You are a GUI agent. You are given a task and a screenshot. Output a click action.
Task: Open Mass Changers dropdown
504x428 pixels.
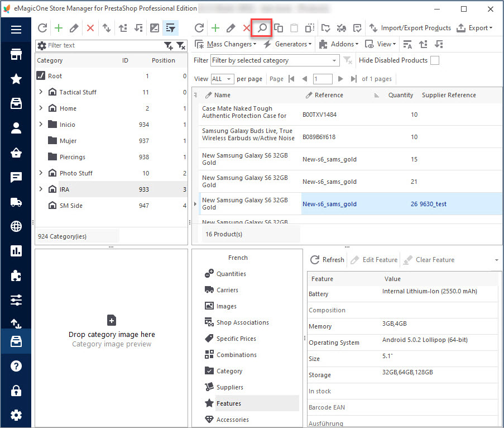225,44
